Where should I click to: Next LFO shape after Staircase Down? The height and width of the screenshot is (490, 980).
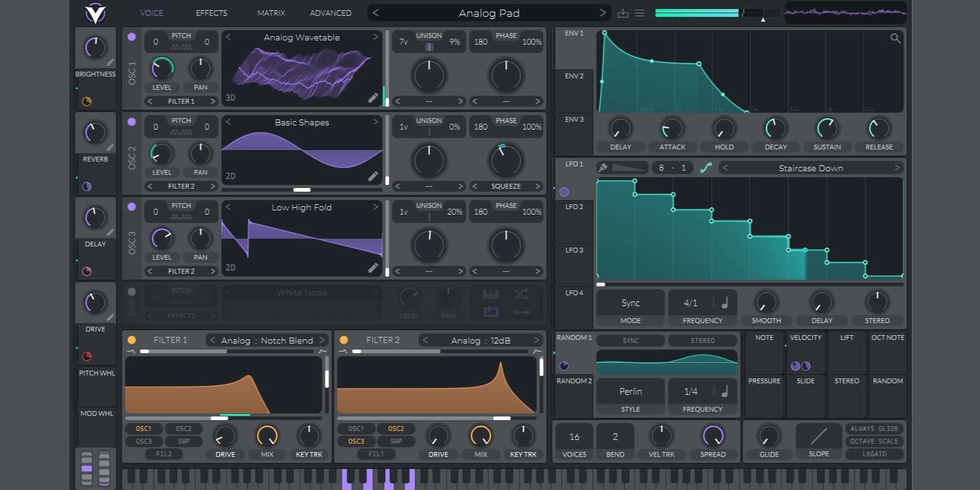[897, 168]
